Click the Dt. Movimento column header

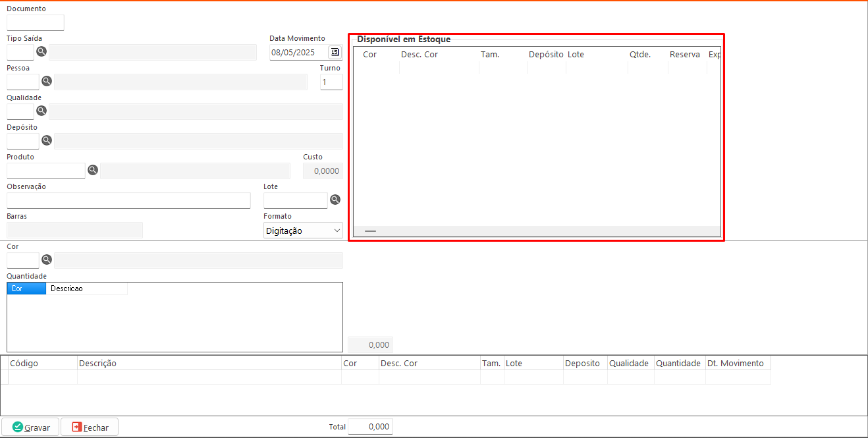(x=736, y=364)
